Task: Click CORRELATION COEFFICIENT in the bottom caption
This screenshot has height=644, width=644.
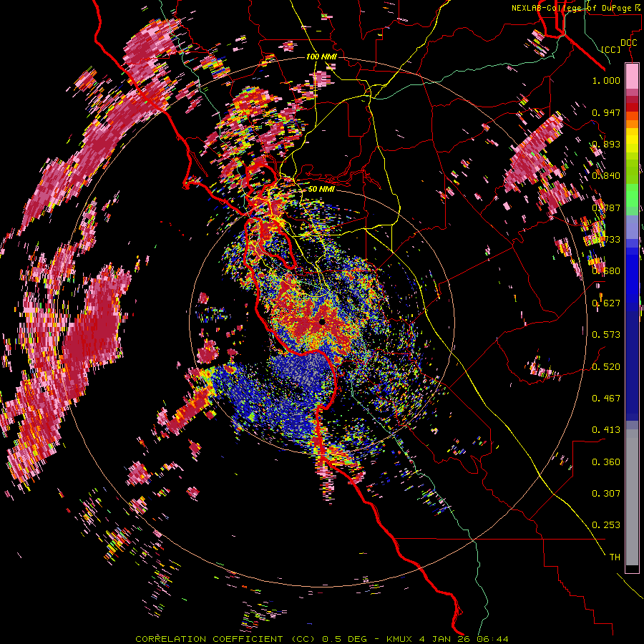Action: [209, 639]
